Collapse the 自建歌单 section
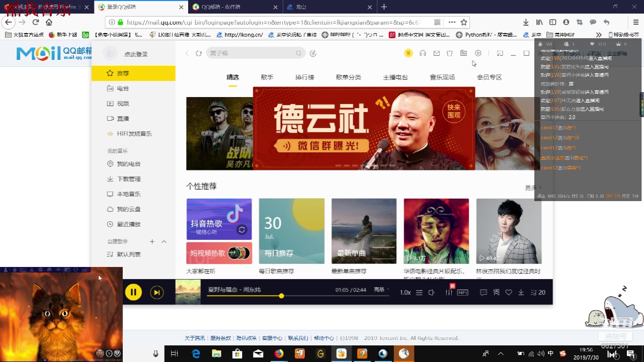 [x=164, y=242]
